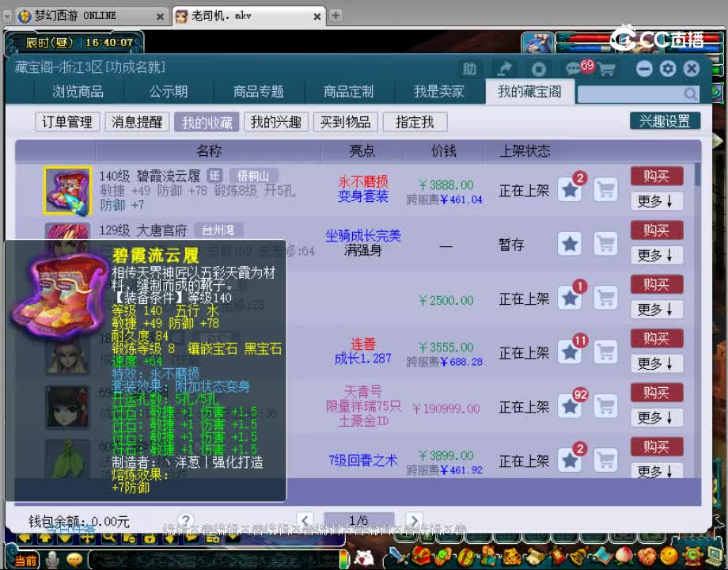Open new tab with plus button
This screenshot has height=570, width=728.
coord(336,15)
